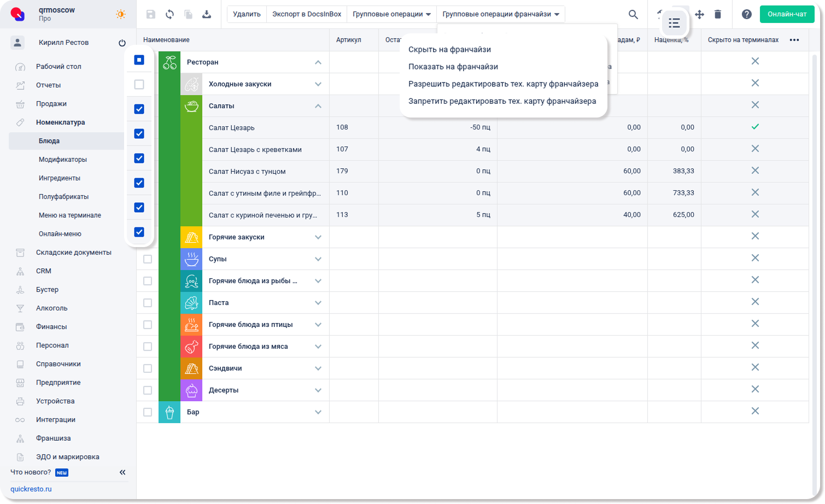Click the trash bin icon
The image size is (825, 504).
tap(718, 15)
